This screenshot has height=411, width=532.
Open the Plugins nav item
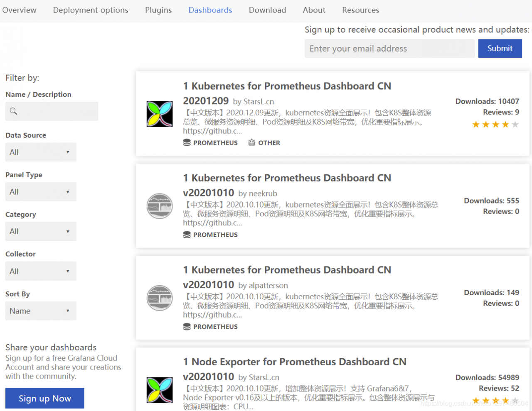[158, 10]
